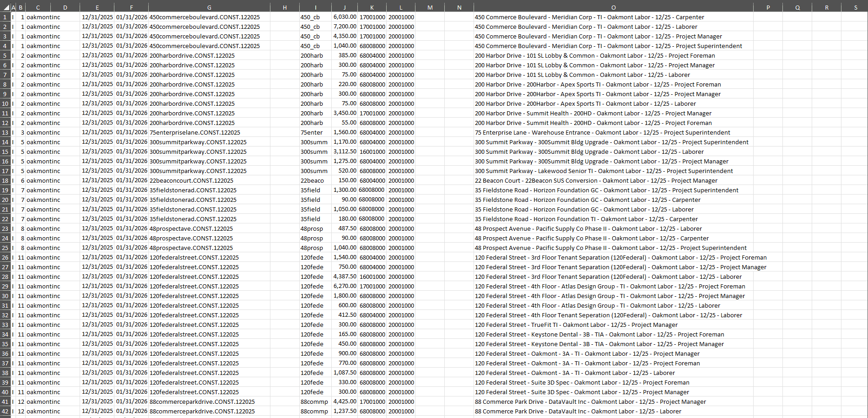868x418 pixels.
Task: Select the 1,237.50 amount cell
Action: click(x=345, y=411)
